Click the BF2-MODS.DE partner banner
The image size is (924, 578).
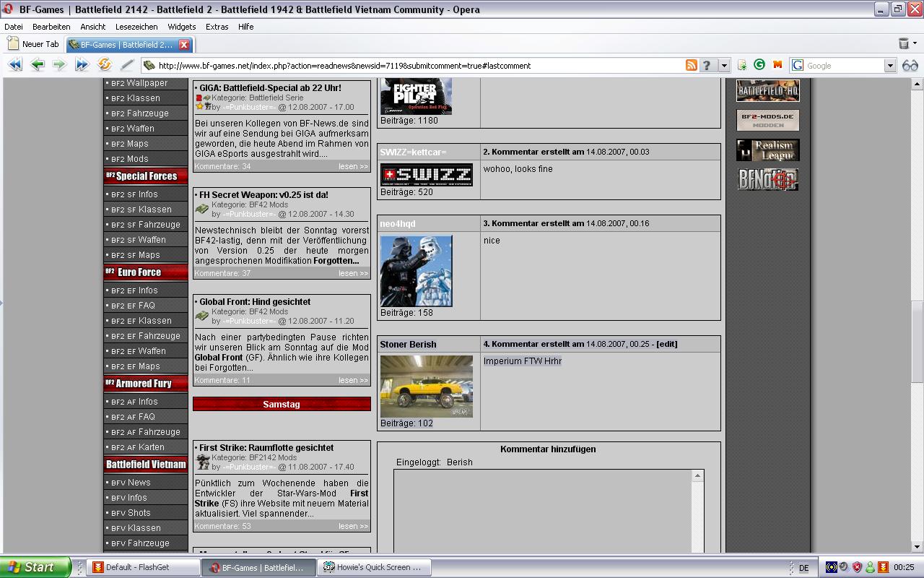[x=767, y=120]
